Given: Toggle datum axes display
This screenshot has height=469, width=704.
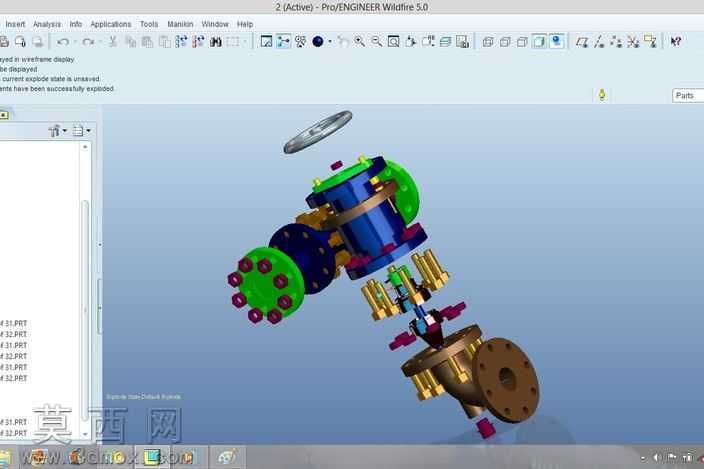Looking at the screenshot, I should click(x=599, y=42).
